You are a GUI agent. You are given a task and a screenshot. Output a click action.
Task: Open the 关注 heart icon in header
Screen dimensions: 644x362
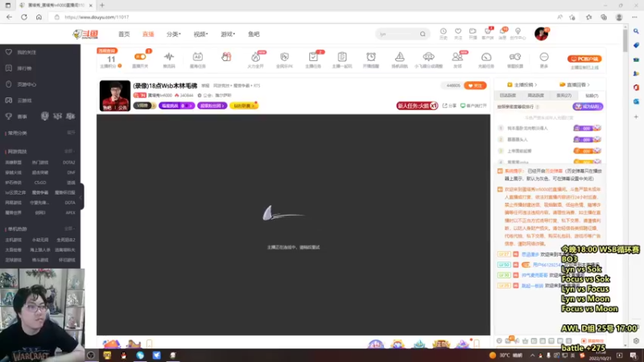(458, 31)
